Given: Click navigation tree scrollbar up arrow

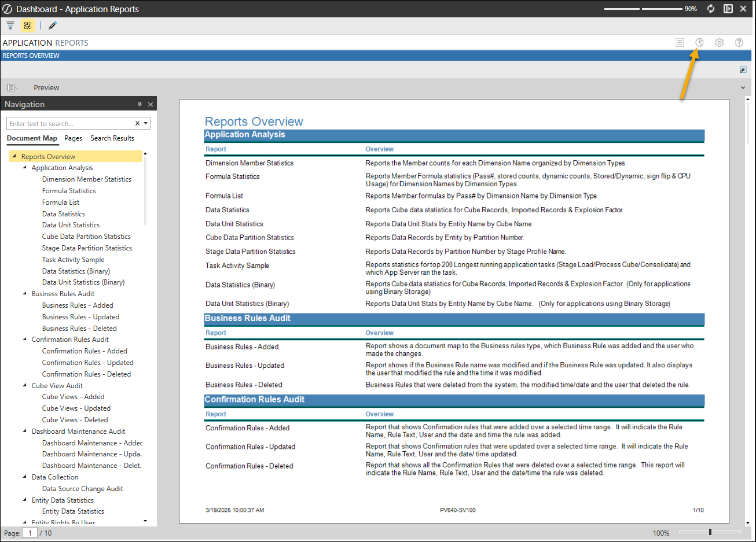Looking at the screenshot, I should (x=145, y=153).
